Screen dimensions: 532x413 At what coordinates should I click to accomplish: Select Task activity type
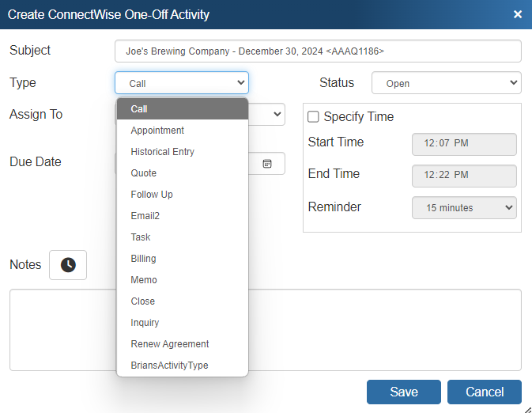tap(141, 237)
